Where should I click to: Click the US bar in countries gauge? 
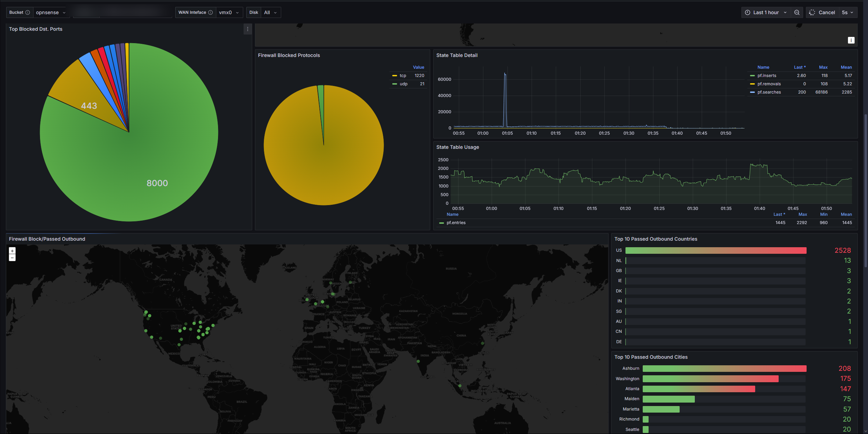pos(716,250)
